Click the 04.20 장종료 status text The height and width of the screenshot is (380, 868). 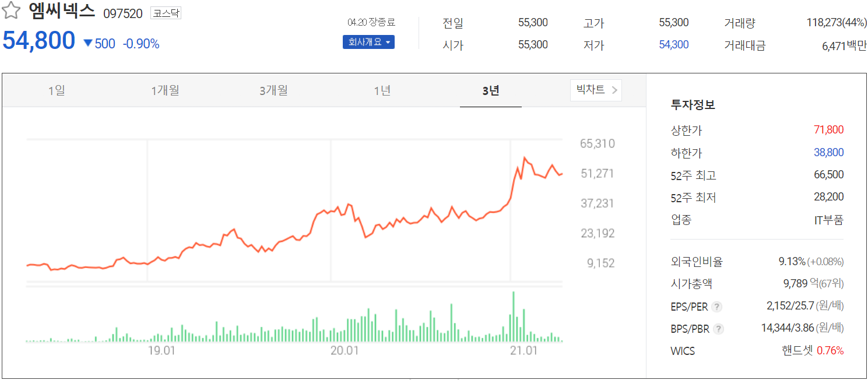371,22
